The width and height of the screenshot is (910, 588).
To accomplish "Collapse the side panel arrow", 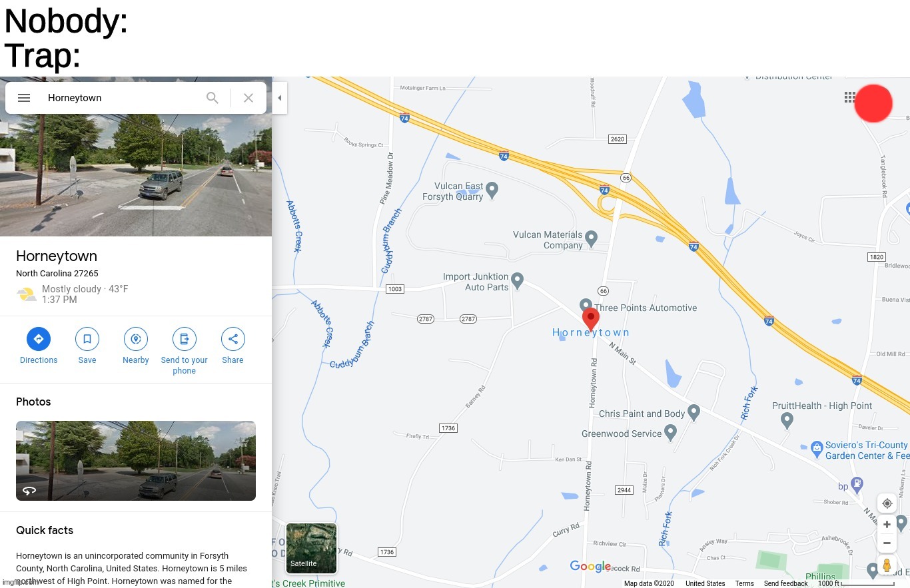I will (x=280, y=98).
